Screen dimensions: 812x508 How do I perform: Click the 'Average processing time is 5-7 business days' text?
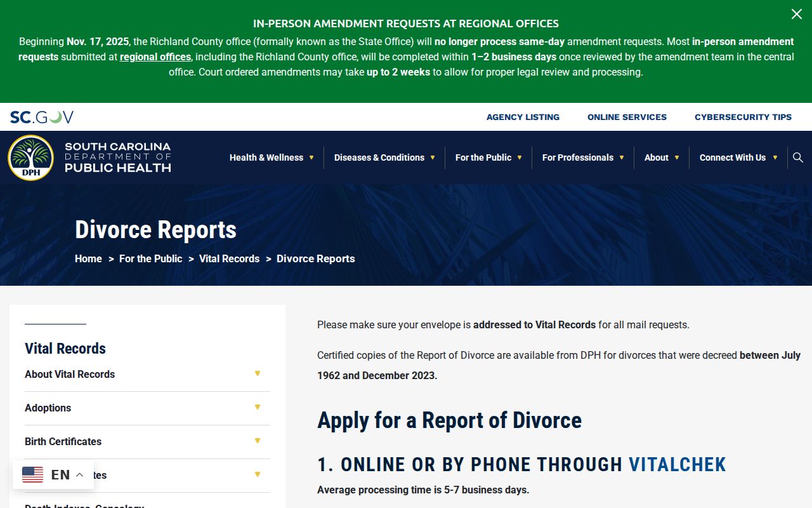(423, 490)
